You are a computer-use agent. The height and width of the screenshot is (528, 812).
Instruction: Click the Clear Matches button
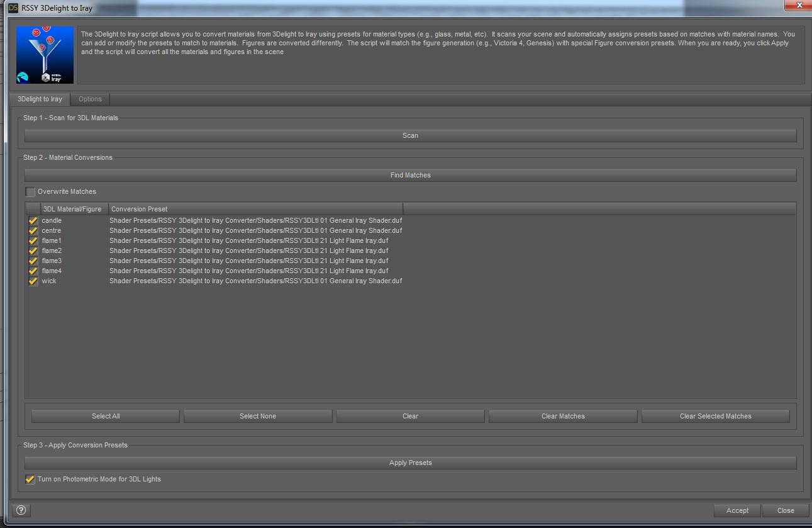pos(563,416)
